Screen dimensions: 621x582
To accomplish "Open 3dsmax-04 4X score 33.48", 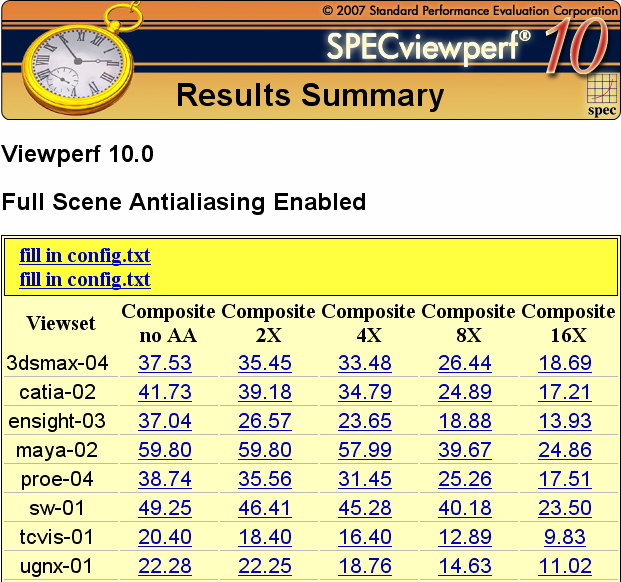I will pos(365,363).
